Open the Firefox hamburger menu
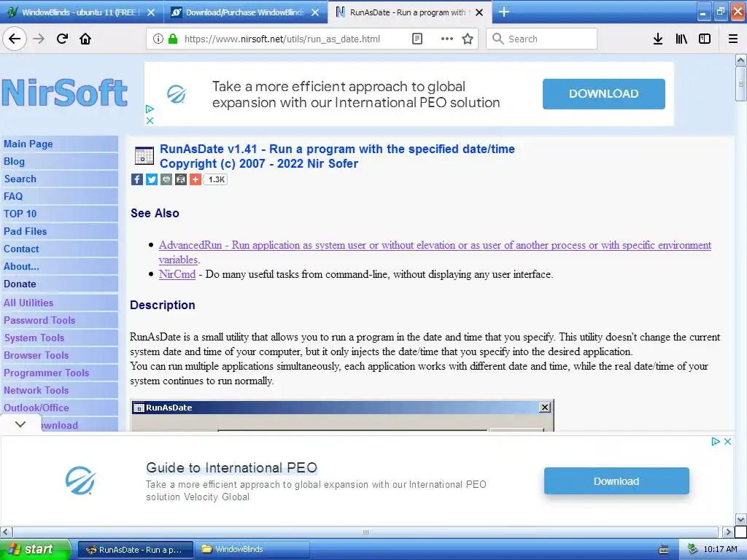This screenshot has width=747, height=560. [x=733, y=39]
